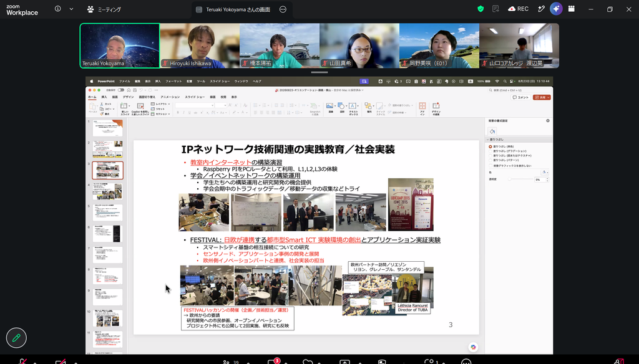The image size is (639, 364).
Task: Insert a picture using the image icon
Action: [x=329, y=106]
